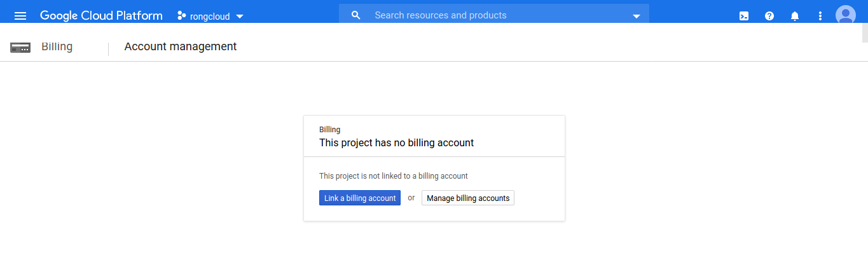Open the notifications bell
This screenshot has width=868, height=262.
[795, 16]
